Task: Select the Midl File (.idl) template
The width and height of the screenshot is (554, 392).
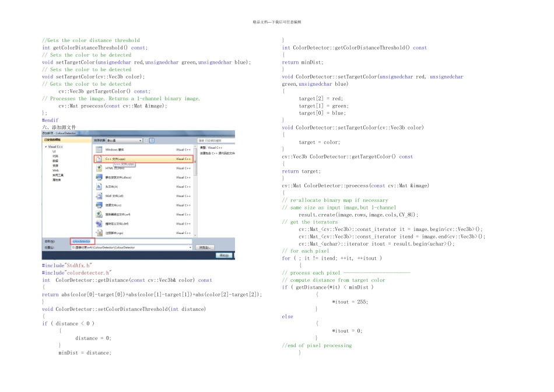Action: point(143,196)
